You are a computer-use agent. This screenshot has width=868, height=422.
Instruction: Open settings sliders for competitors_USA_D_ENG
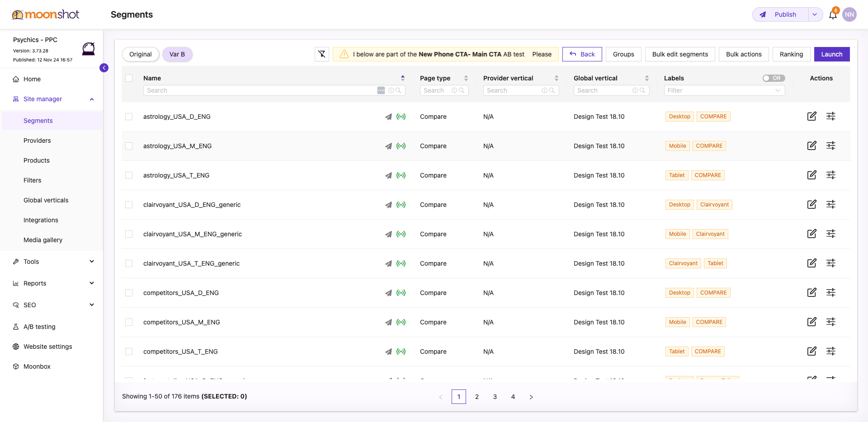831,292
